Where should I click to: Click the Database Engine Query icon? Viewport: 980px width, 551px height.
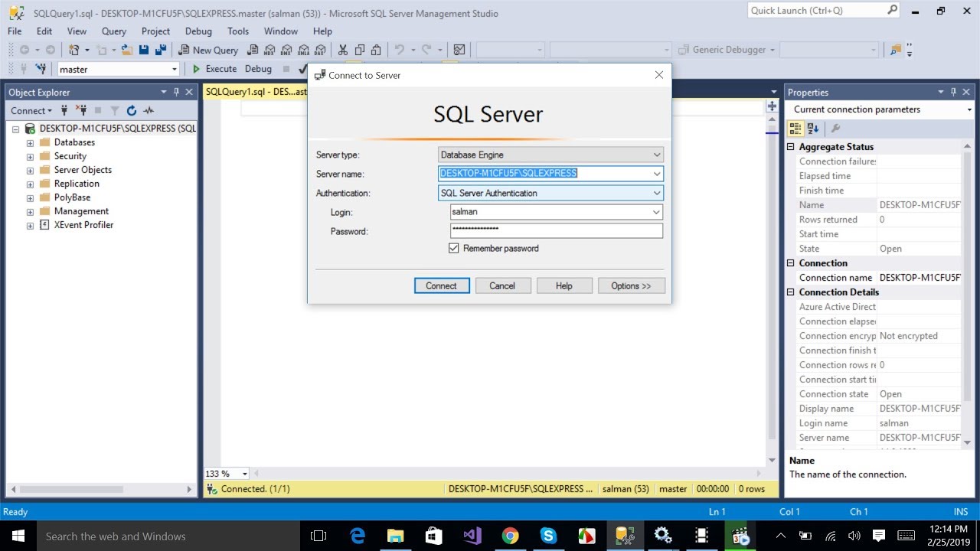pos(252,50)
